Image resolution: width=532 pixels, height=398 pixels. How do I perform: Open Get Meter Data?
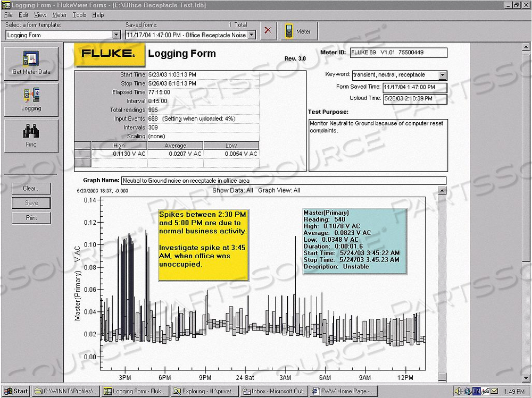pos(30,63)
